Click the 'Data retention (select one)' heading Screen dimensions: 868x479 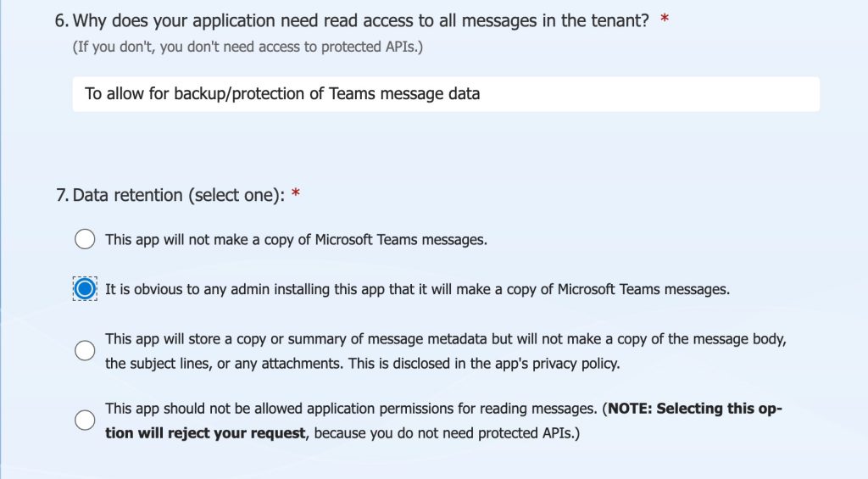(x=178, y=196)
